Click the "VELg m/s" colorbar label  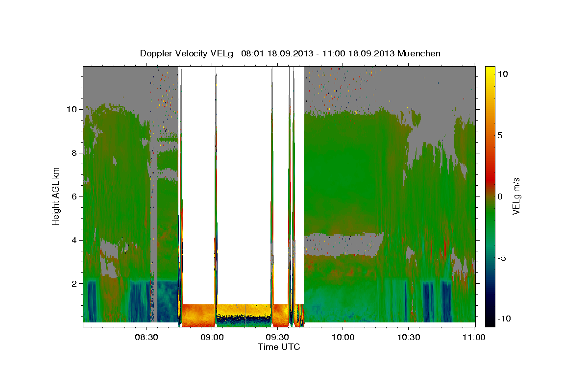coord(516,196)
